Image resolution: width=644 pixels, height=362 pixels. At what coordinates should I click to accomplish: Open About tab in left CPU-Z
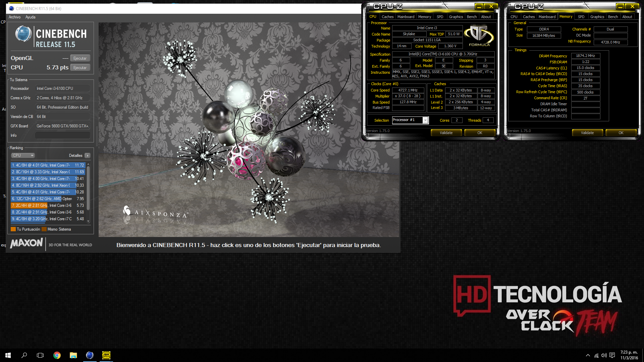click(x=486, y=17)
